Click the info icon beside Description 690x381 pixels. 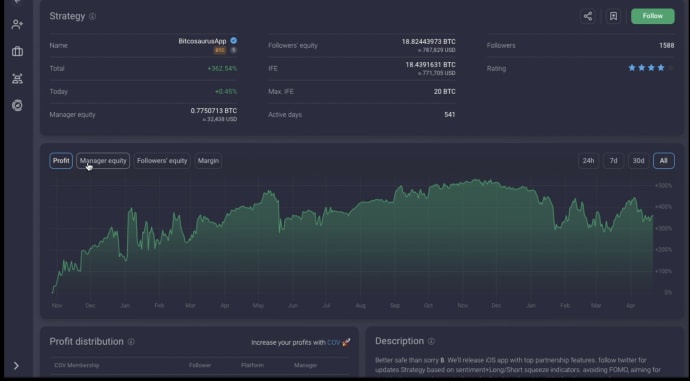tap(431, 341)
